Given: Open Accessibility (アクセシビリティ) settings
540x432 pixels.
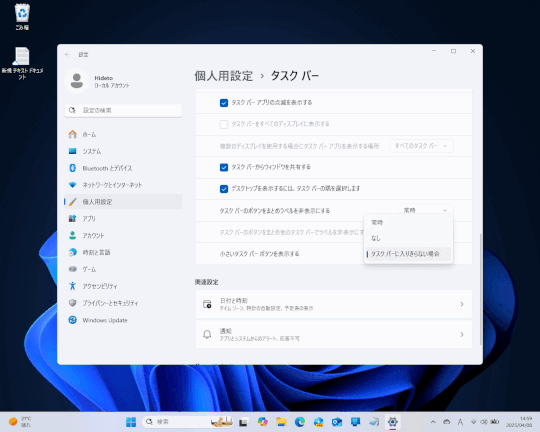Looking at the screenshot, I should [x=123, y=286].
